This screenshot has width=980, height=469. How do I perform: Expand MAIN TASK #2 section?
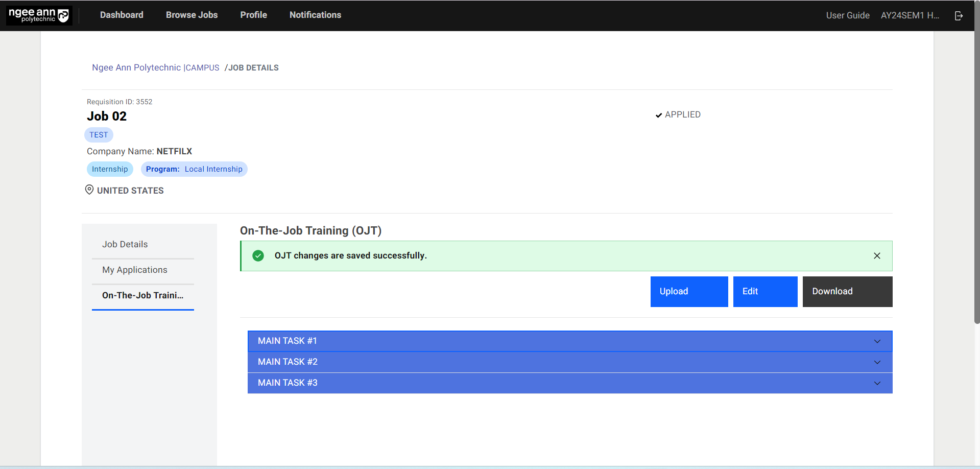(x=569, y=362)
